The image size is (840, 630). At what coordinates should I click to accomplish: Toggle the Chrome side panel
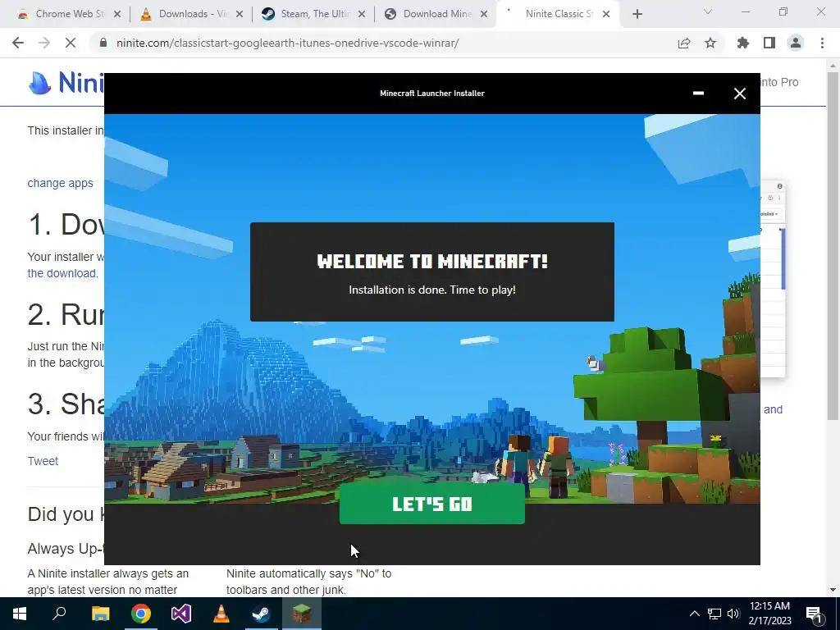[769, 43]
